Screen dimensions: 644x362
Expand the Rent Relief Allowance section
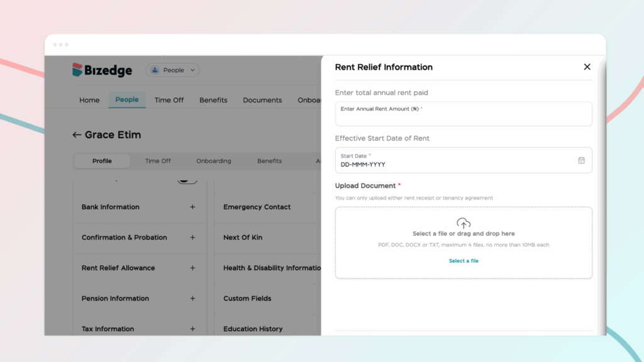192,268
